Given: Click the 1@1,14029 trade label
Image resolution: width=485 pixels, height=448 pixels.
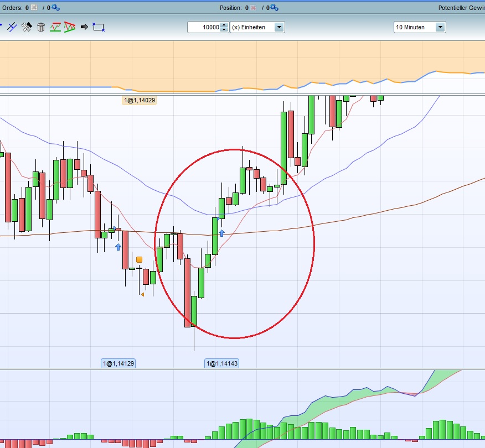Looking at the screenshot, I should coord(140,100).
